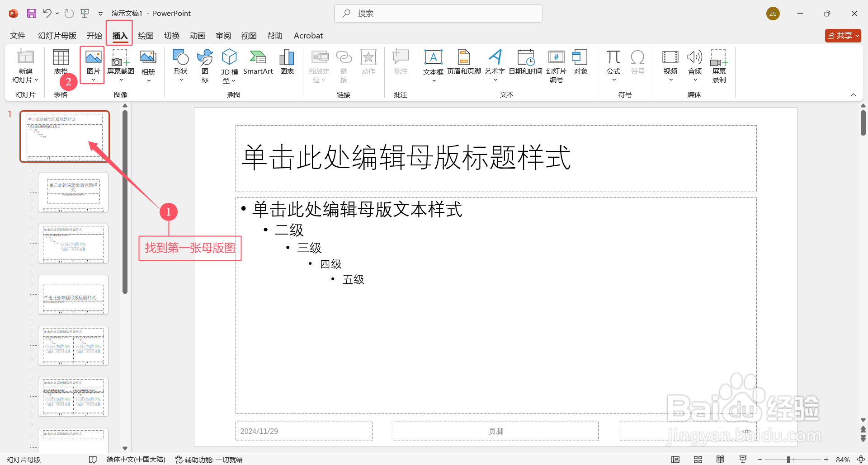
Task: Switch to the 视图 ribbon tab
Action: pyautogui.click(x=248, y=35)
